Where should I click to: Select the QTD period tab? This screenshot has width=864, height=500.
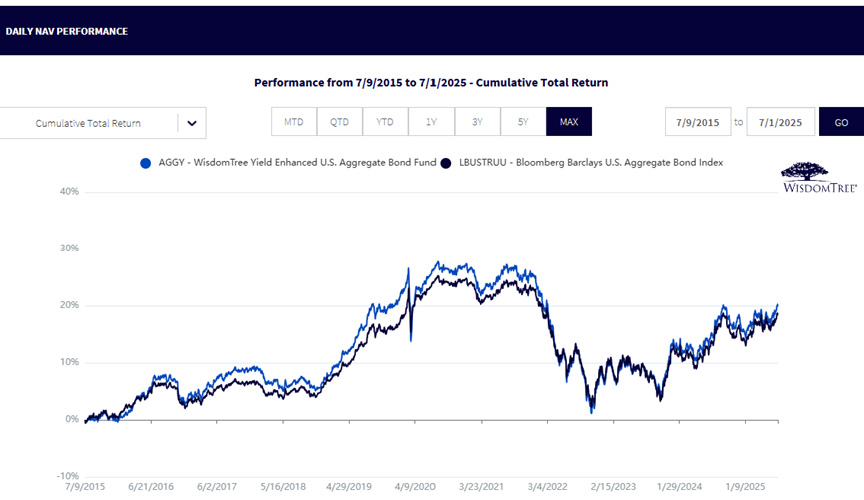tap(339, 122)
